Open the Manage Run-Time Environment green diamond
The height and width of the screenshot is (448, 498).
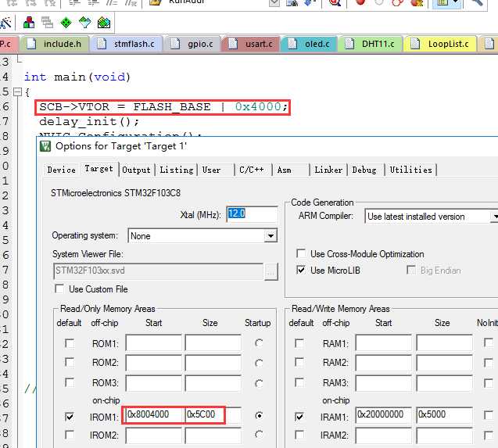click(x=66, y=23)
